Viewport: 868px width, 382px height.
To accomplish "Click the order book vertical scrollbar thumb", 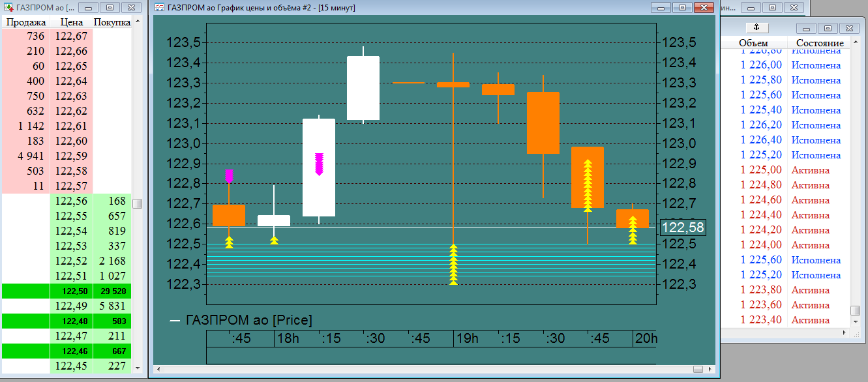I will (x=138, y=203).
